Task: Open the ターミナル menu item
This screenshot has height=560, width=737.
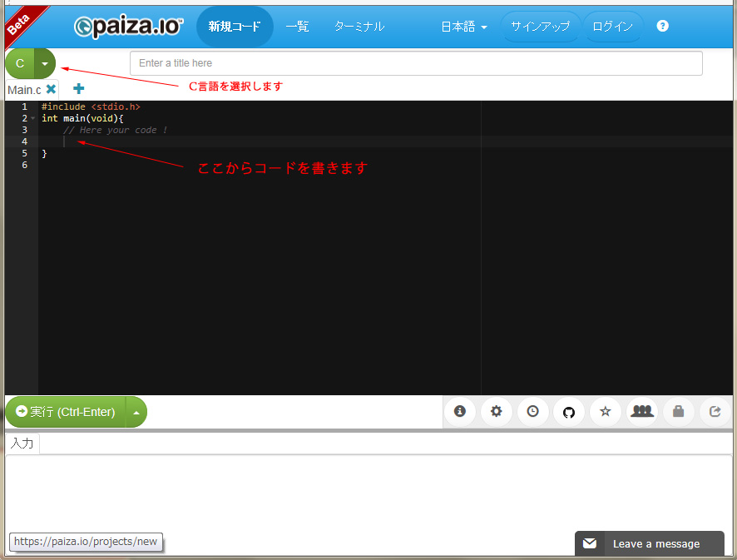Action: (x=359, y=27)
